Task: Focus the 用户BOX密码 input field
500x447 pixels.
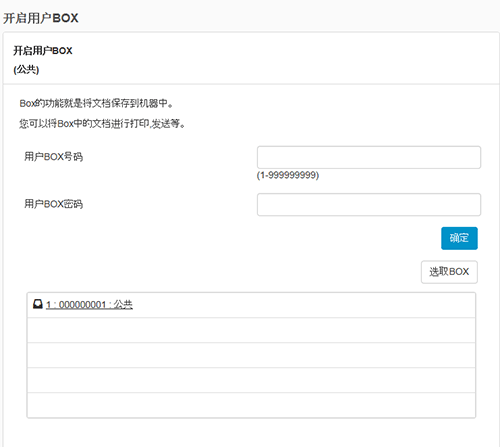Action: pyautogui.click(x=369, y=204)
